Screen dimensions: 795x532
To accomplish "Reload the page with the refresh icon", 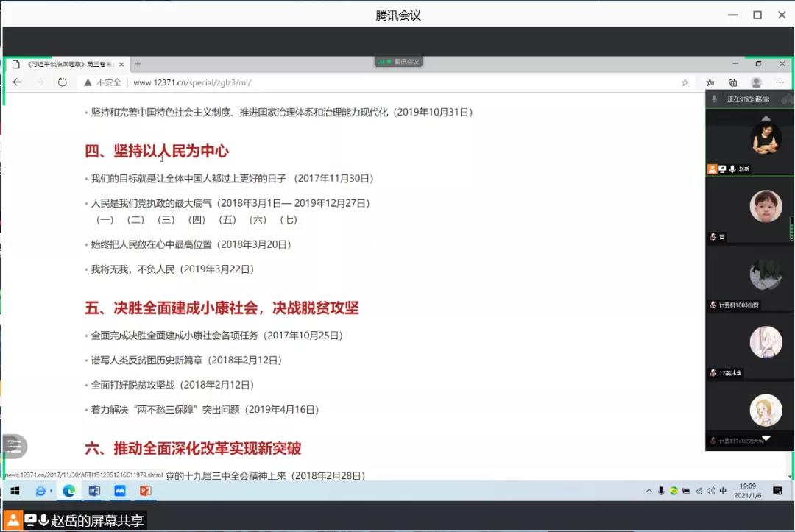I will 63,82.
